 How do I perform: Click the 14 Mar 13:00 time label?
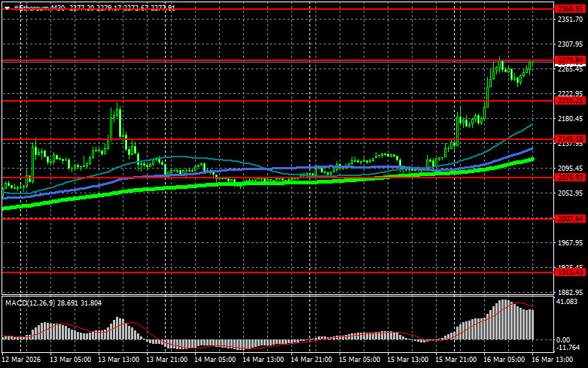pos(264,360)
